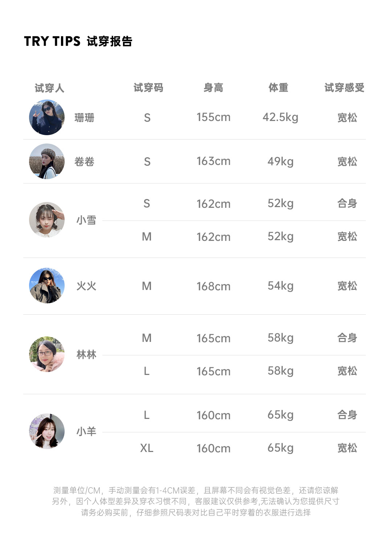Click the name 火火
This screenshot has width=392, height=553.
(86, 286)
